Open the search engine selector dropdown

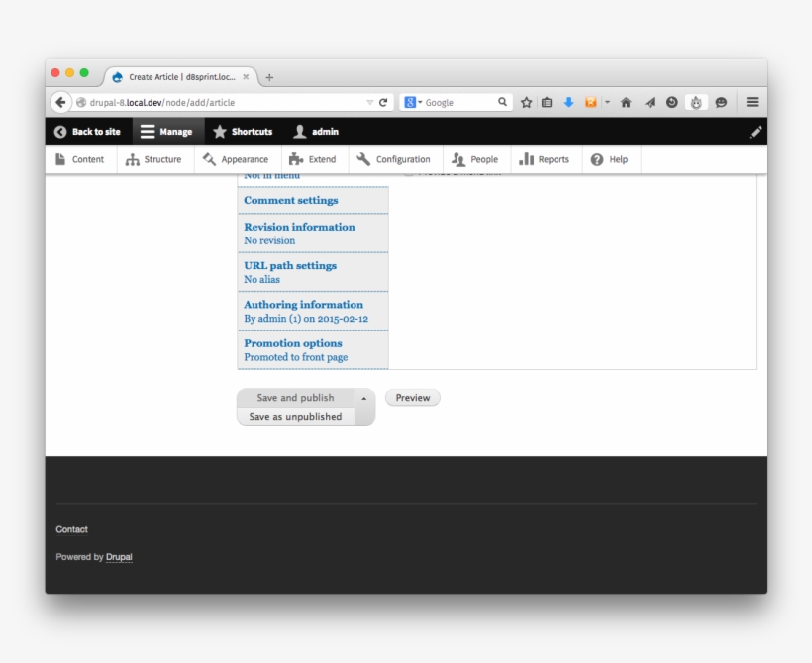413,102
